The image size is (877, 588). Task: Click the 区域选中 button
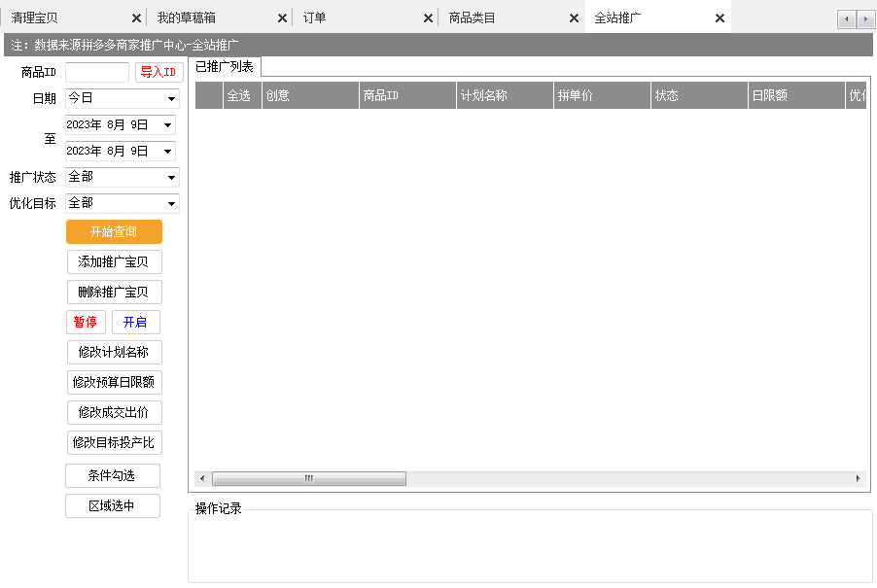pos(113,505)
